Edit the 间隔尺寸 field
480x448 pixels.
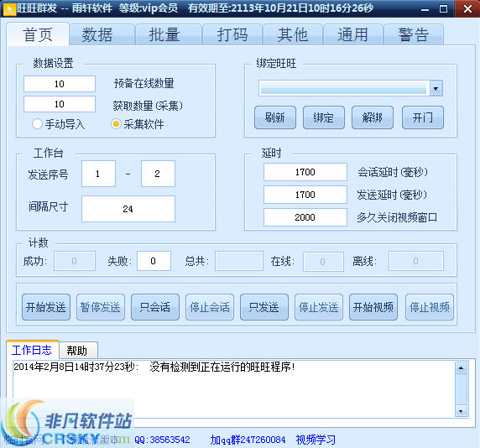[128, 209]
